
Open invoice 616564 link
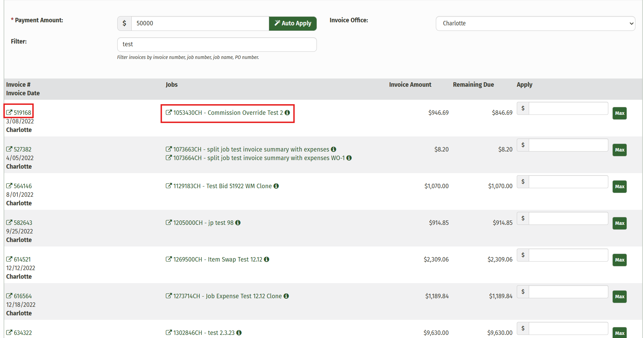click(23, 296)
